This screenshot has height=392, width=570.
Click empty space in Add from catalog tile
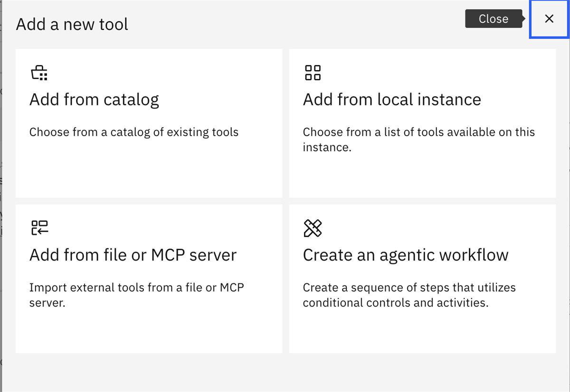(x=149, y=171)
